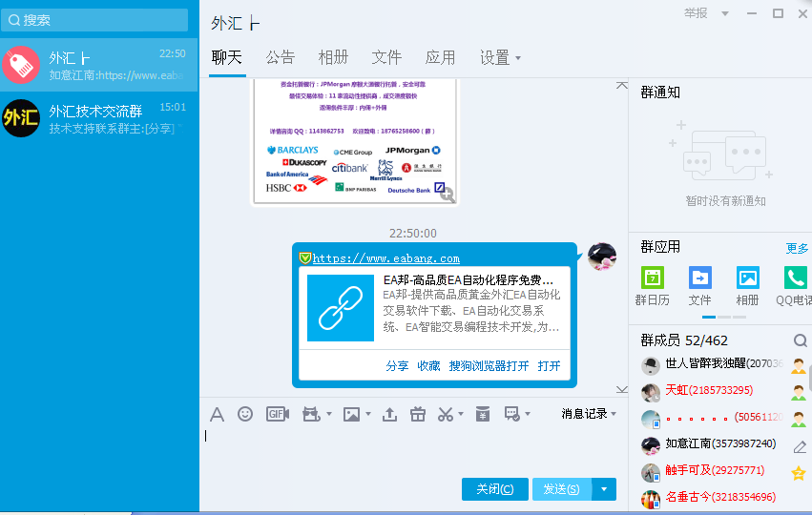Click member role icon beside 天虹
Image resolution: width=812 pixels, height=515 pixels.
[799, 392]
